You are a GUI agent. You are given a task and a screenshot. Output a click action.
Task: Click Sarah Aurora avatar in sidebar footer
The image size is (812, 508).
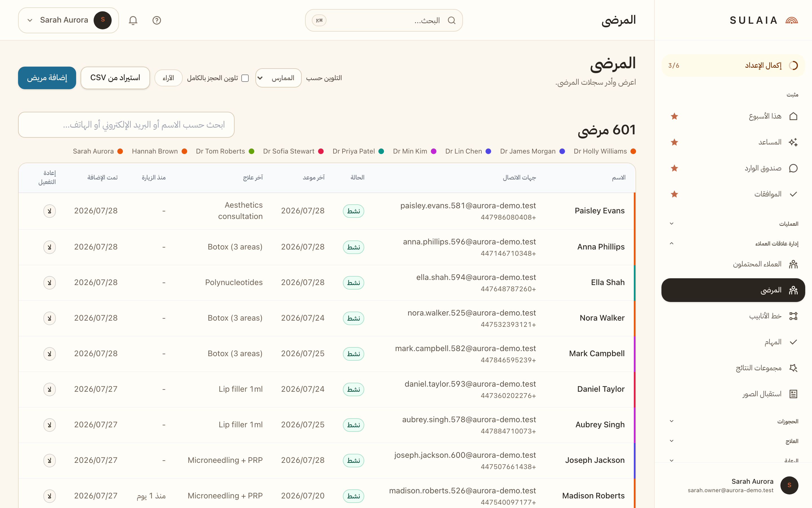coord(789,485)
